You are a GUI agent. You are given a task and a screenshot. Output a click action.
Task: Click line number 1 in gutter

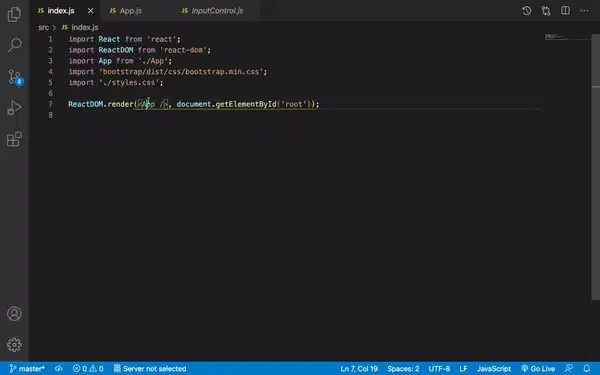(x=50, y=39)
